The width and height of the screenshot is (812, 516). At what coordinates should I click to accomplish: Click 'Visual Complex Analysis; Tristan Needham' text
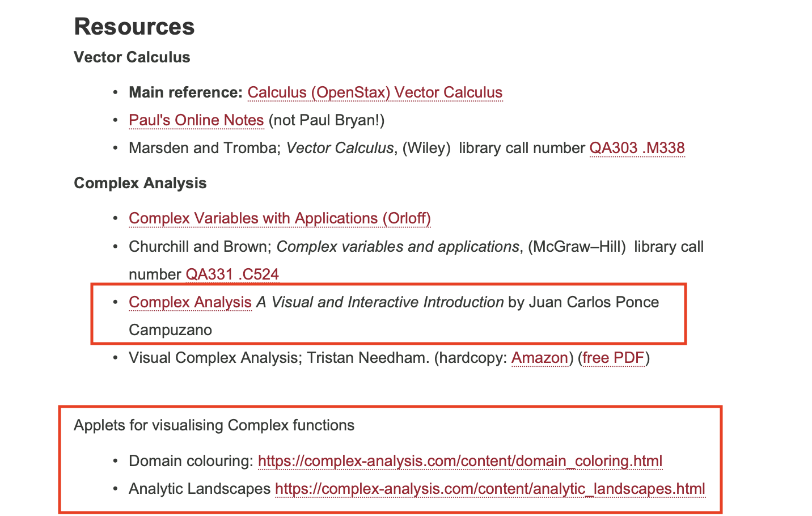tap(279, 358)
